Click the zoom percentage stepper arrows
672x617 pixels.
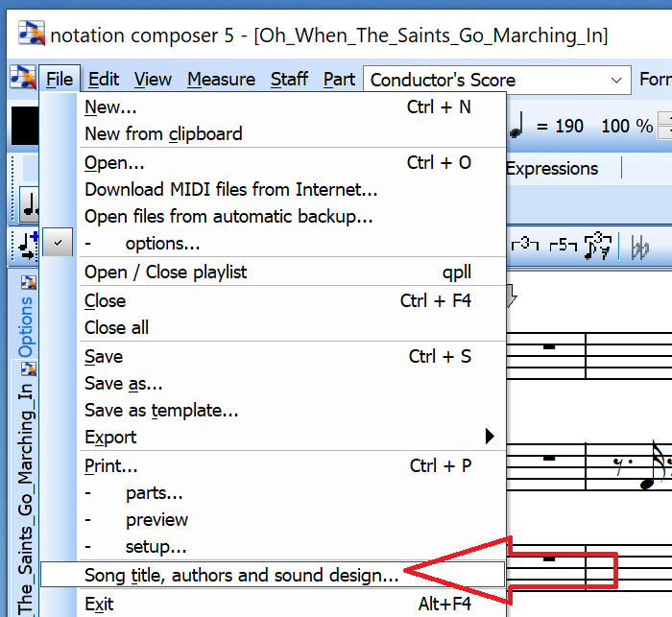pos(664,126)
